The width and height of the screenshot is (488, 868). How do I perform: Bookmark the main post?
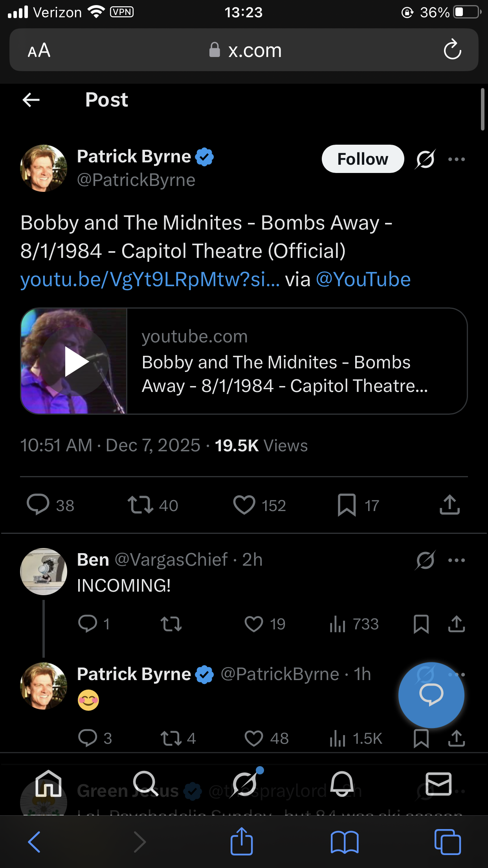point(347,505)
